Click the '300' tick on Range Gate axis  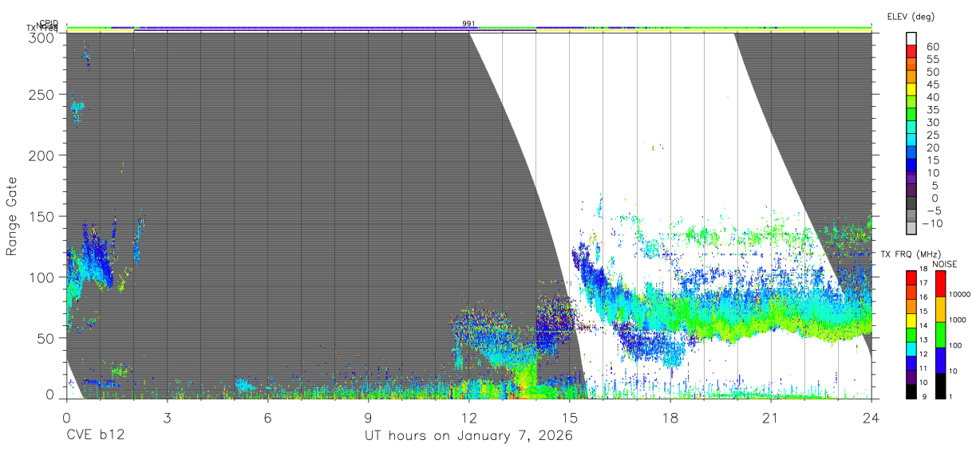pyautogui.click(x=42, y=37)
